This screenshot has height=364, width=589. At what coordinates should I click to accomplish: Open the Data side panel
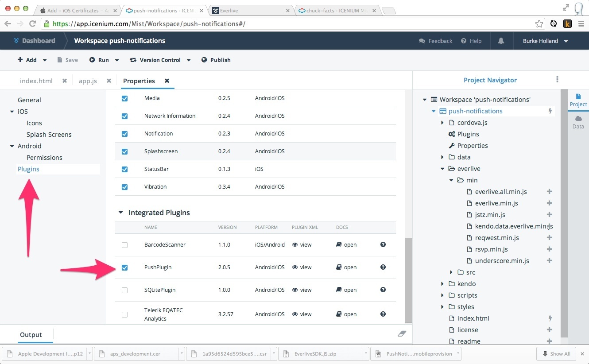point(578,122)
